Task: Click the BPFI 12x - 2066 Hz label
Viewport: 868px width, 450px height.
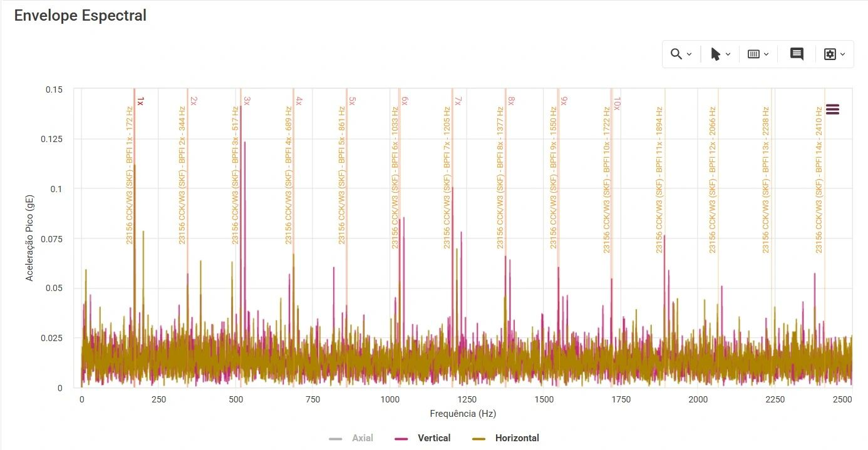Action: [712, 180]
